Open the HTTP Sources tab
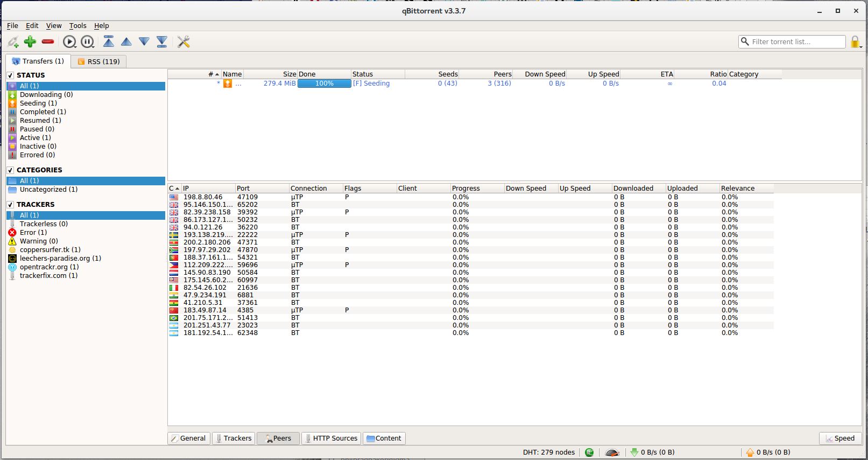868x460 pixels. pos(330,438)
